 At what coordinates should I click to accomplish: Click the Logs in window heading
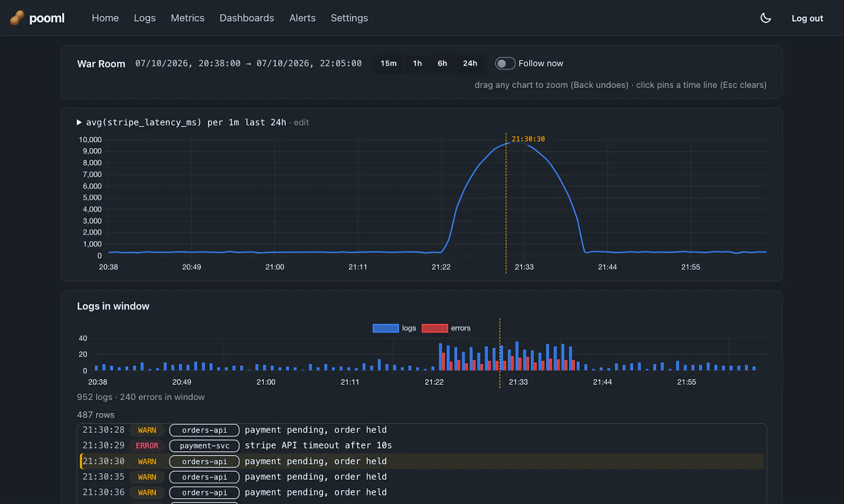(x=113, y=306)
